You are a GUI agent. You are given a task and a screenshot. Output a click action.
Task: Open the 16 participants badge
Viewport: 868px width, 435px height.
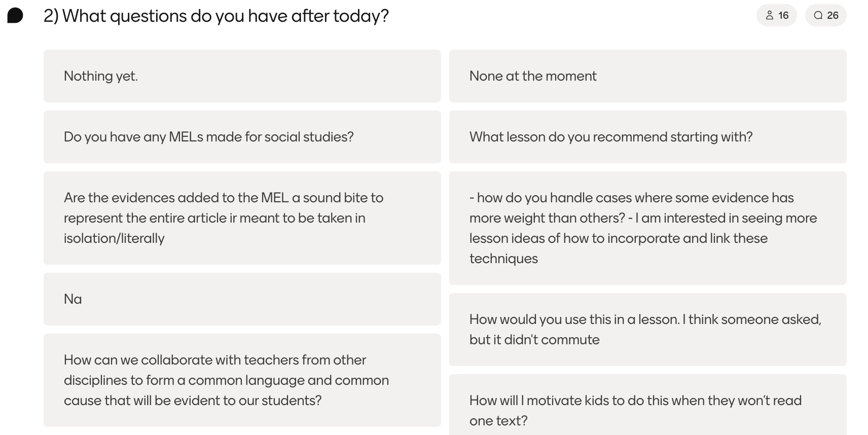777,16
